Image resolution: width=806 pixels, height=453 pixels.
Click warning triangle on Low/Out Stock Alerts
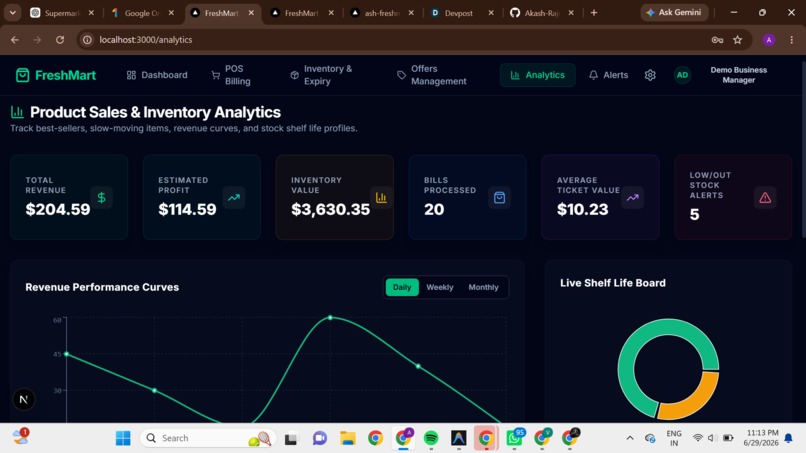click(765, 197)
